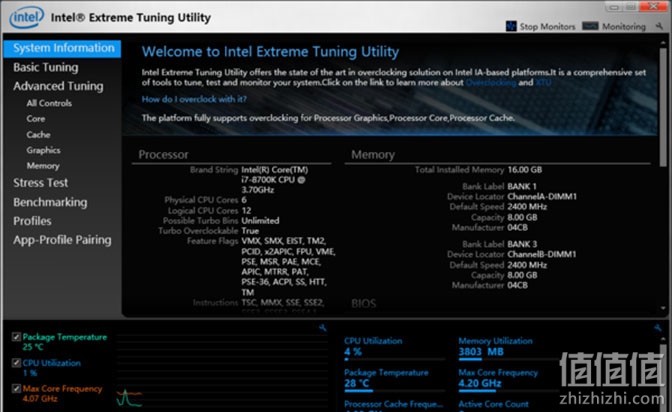The image size is (672, 412).
Task: Click the Processor Cache Frequency tile
Action: [393, 405]
